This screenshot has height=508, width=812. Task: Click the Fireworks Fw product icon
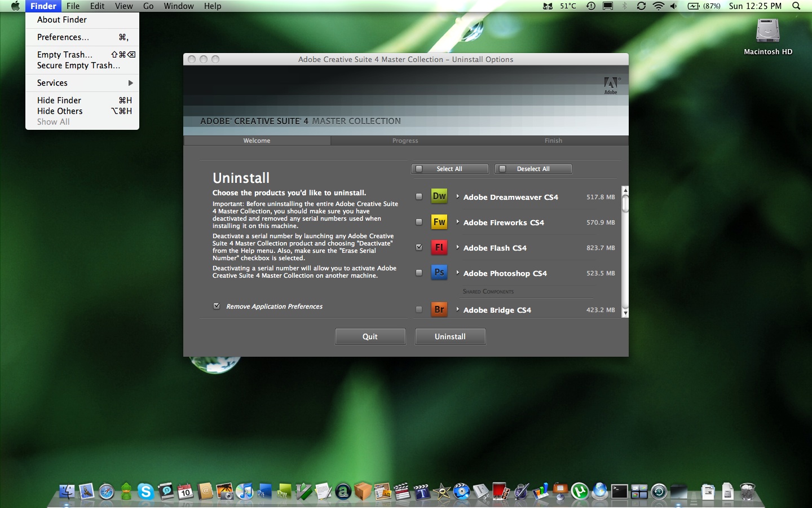[x=439, y=222]
